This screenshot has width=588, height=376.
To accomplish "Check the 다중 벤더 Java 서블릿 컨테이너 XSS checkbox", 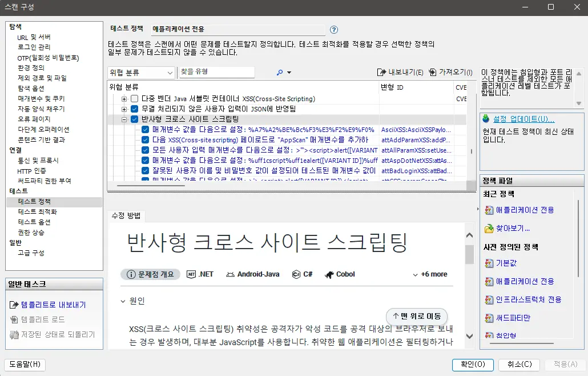I will (134, 98).
